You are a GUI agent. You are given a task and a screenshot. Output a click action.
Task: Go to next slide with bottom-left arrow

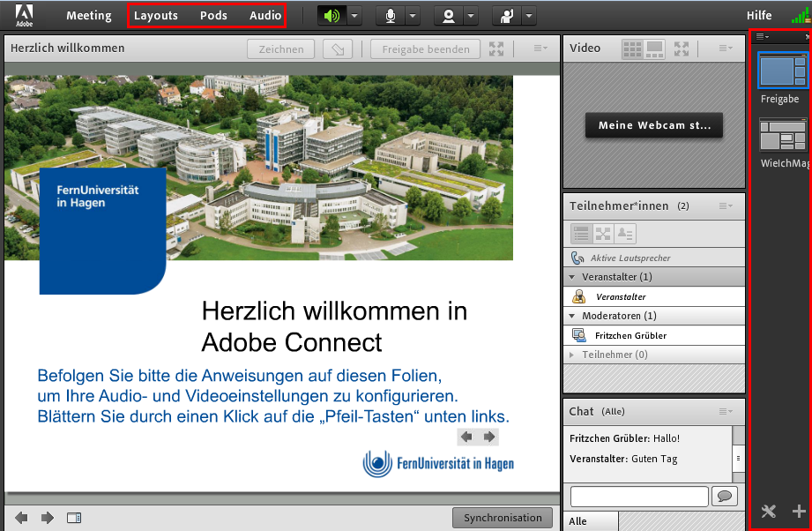point(48,518)
